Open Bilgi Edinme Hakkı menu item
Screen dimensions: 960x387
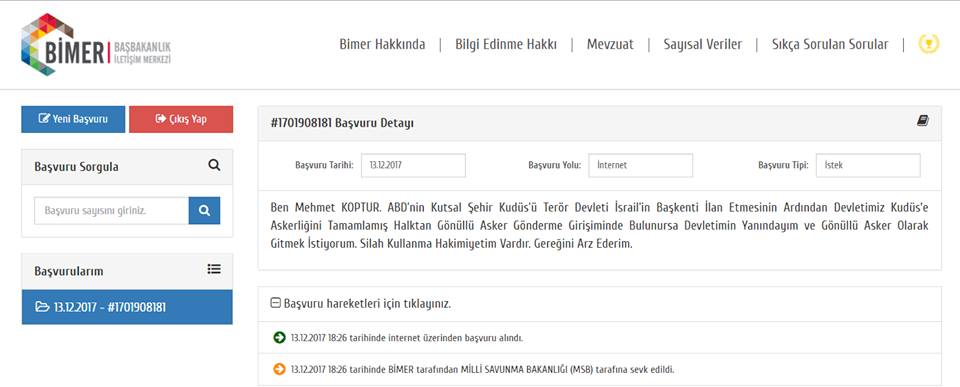pyautogui.click(x=506, y=45)
